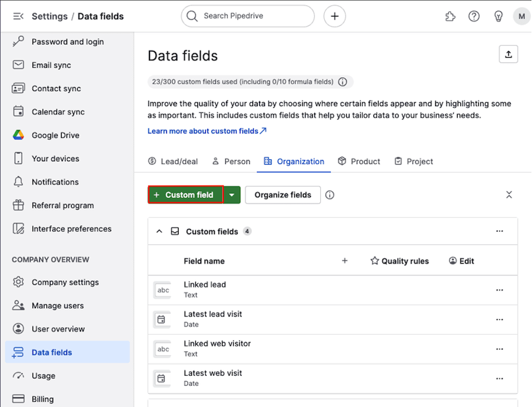Screen dimensions: 532x407
Task: Click the Linked web visitor field name
Action: pos(217,343)
